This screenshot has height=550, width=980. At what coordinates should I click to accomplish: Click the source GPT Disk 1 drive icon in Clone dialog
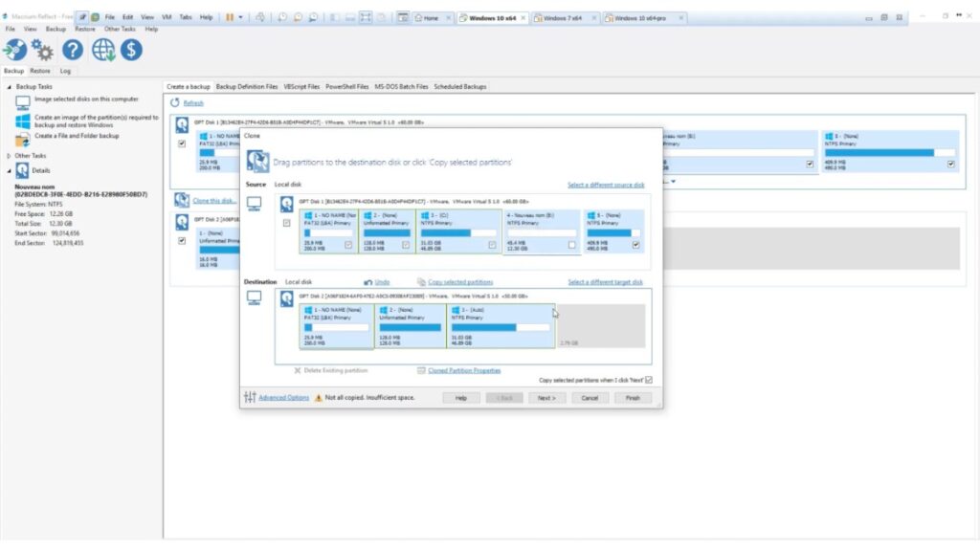tap(287, 204)
